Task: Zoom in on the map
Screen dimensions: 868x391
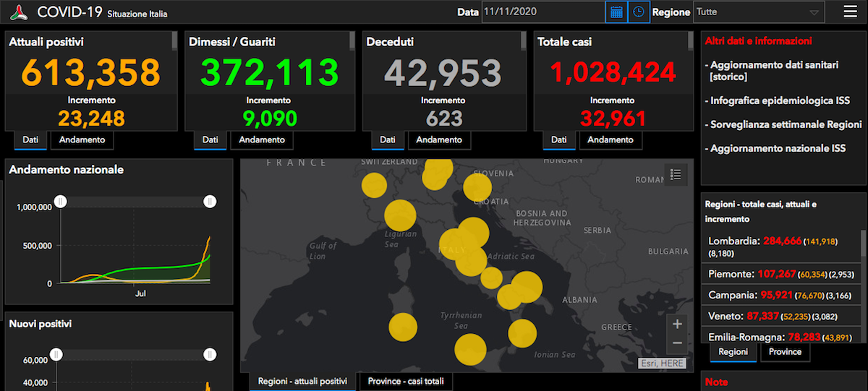Action: pos(677,324)
